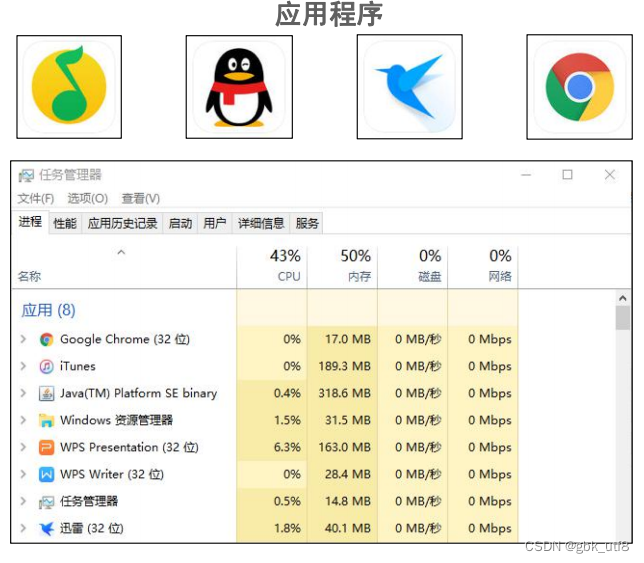Click the WPS Presentation row icon
Viewport: 644px width, 563px height.
[46, 447]
